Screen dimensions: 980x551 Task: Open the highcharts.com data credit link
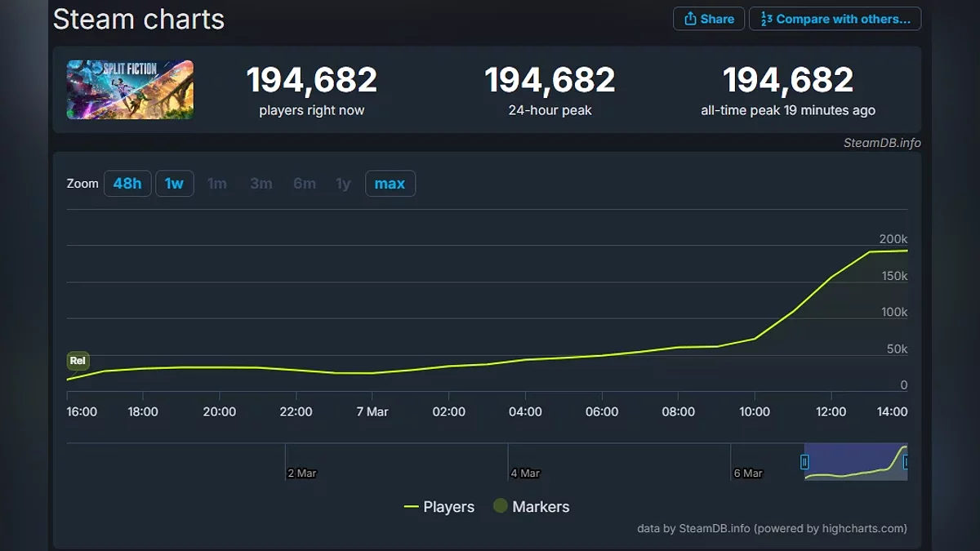772,528
